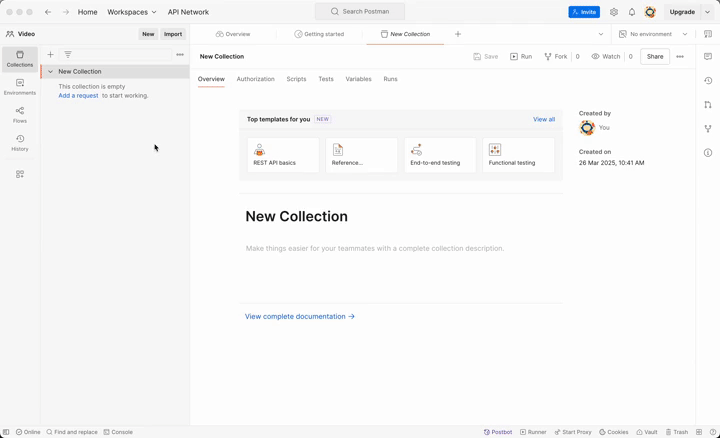Viewport: 720px width, 438px height.
Task: Open the Cookies manager
Action: coord(614,432)
